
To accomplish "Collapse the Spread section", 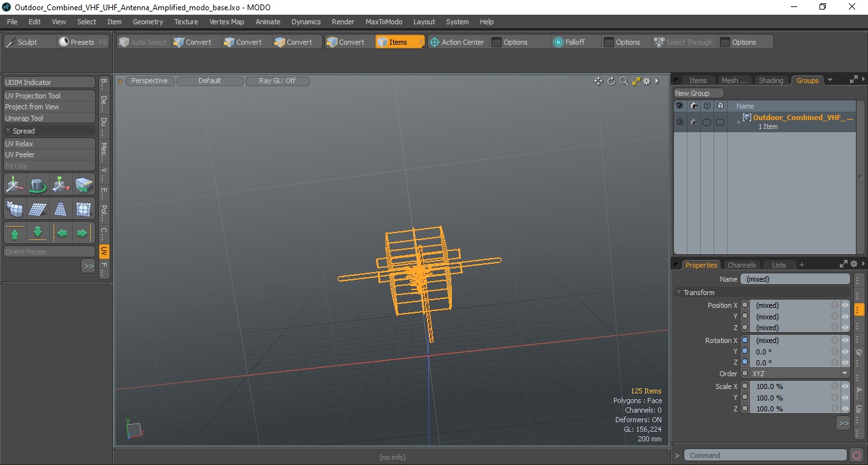I will (x=8, y=131).
